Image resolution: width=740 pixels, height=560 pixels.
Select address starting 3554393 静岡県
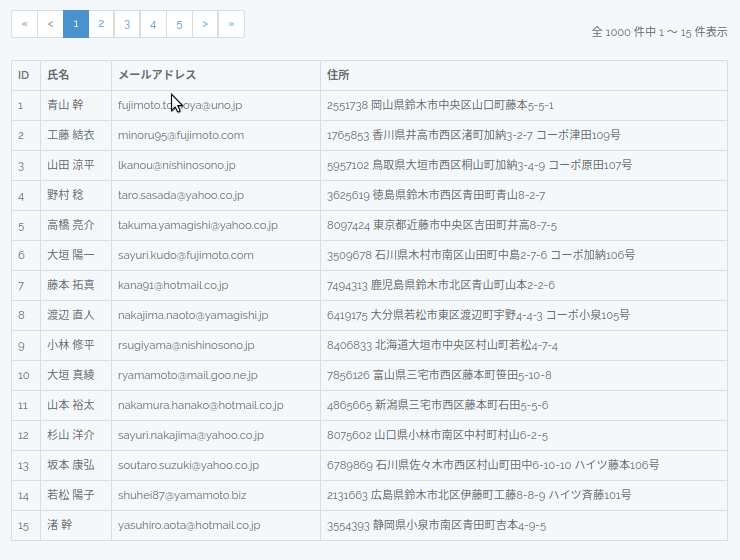pyautogui.click(x=437, y=525)
